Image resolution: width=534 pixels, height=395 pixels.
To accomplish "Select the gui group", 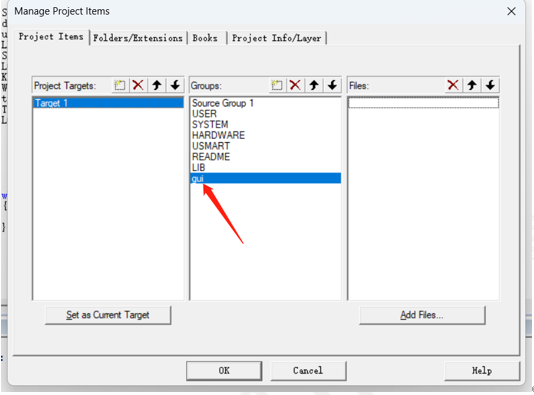I will tap(266, 178).
